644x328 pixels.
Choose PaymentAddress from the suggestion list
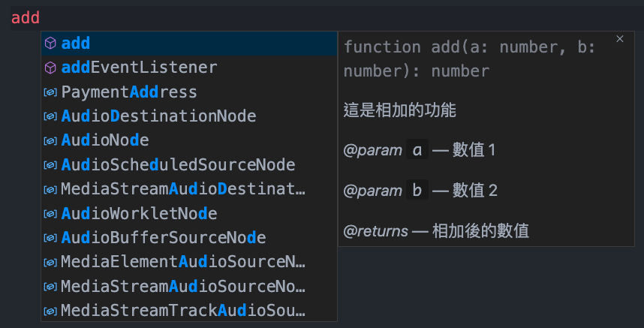tap(129, 92)
